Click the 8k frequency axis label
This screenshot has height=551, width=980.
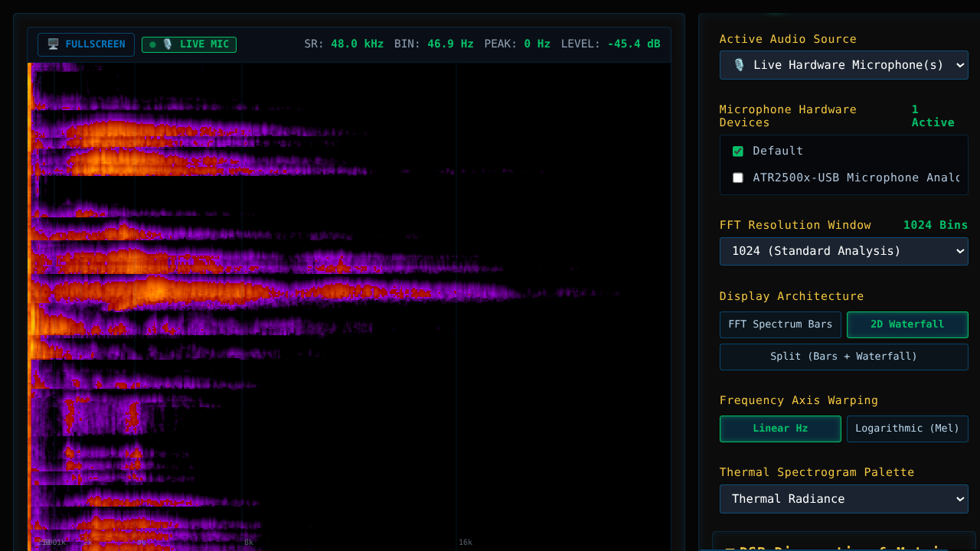tap(249, 543)
